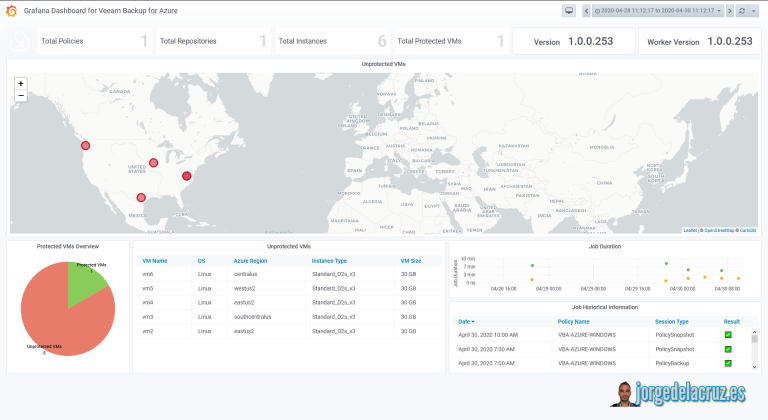Viewport: 768px width, 420px height.
Task: Open the OpenStreetMap attribution link
Action: 719,230
